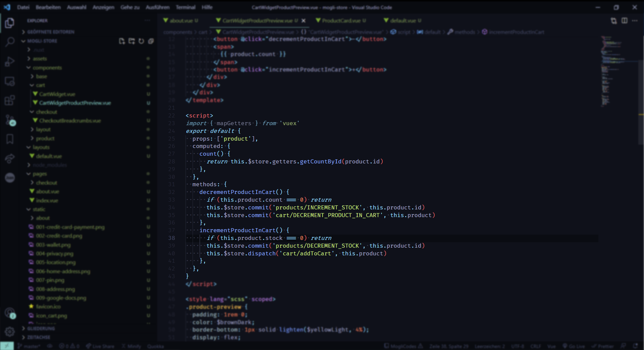644x350 pixels.
Task: Open the Extensions view icon
Action: pyautogui.click(x=10, y=100)
